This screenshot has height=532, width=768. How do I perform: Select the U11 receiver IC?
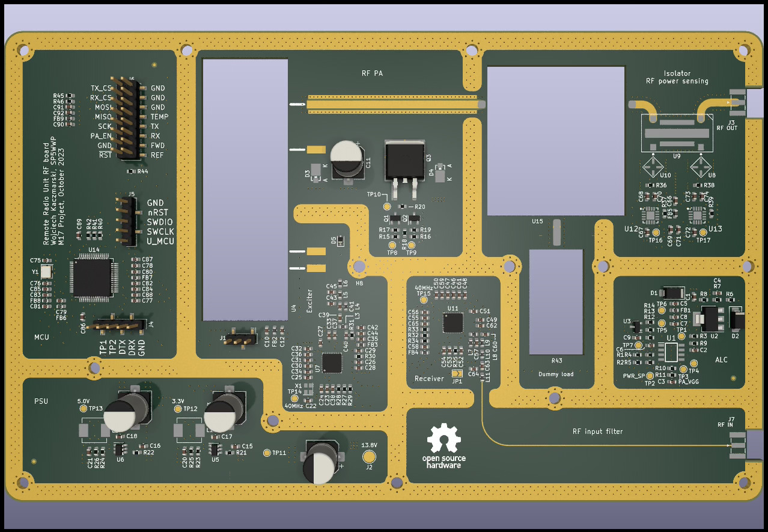(453, 323)
